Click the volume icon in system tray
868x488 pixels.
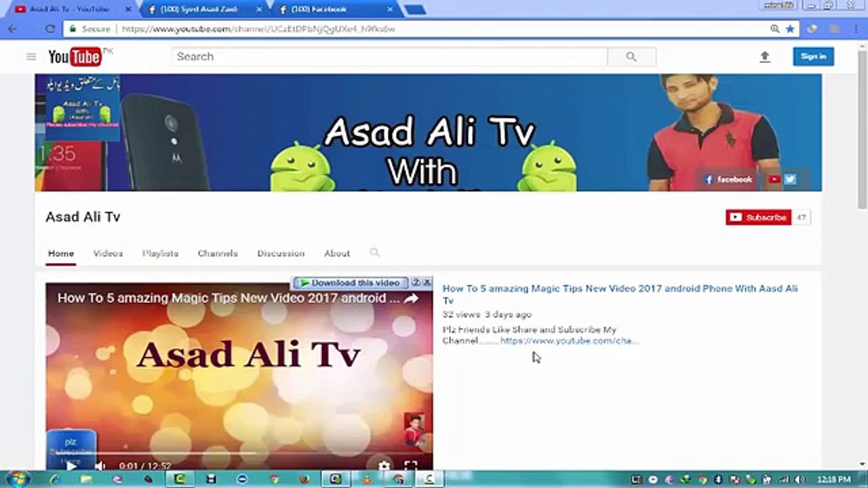point(799,479)
